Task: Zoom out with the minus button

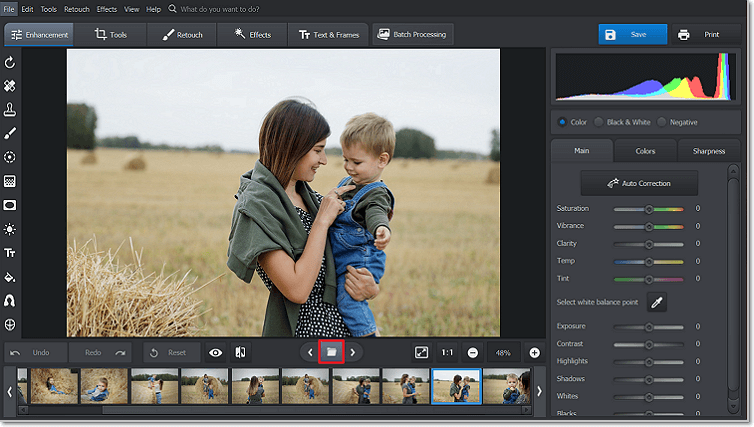Action: [473, 353]
